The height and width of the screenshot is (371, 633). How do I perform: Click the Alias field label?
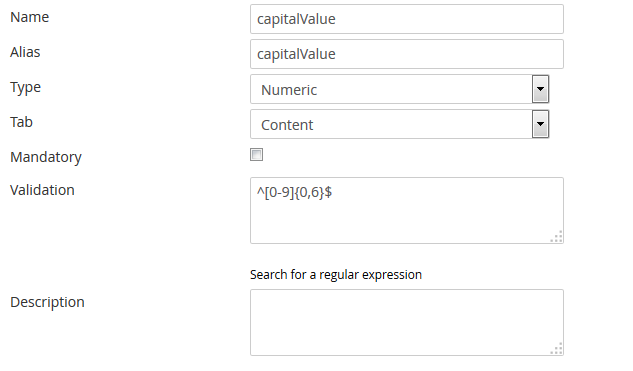coord(25,52)
